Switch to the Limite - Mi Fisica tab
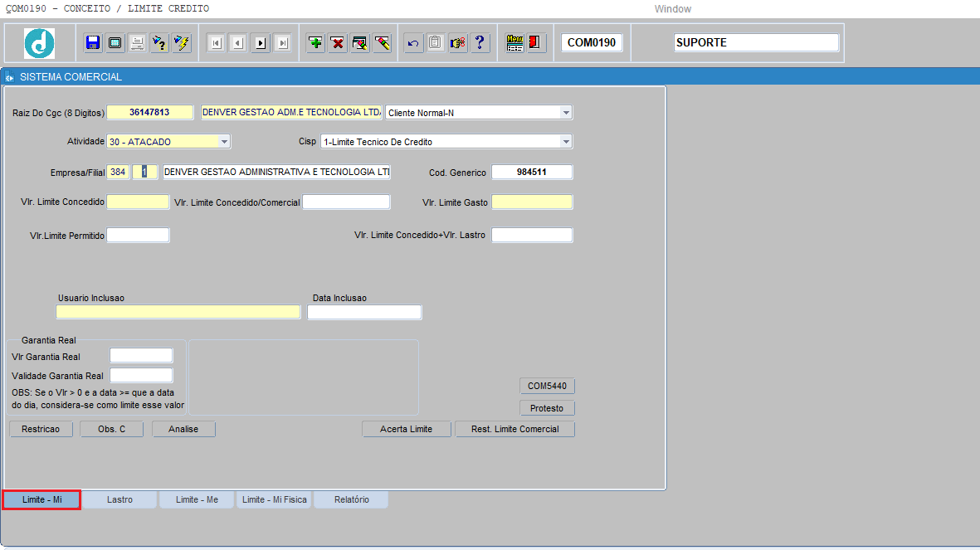Viewport: 980px width, 550px height. (275, 500)
